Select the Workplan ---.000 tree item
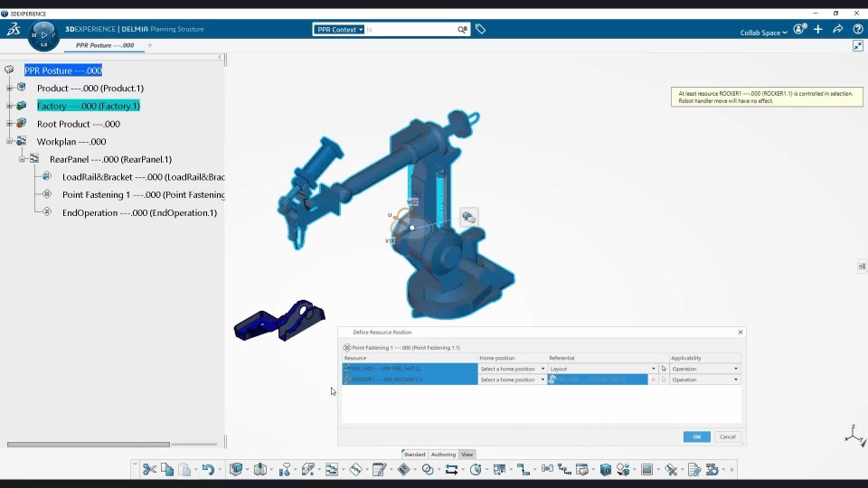The height and width of the screenshot is (488, 868). point(71,142)
